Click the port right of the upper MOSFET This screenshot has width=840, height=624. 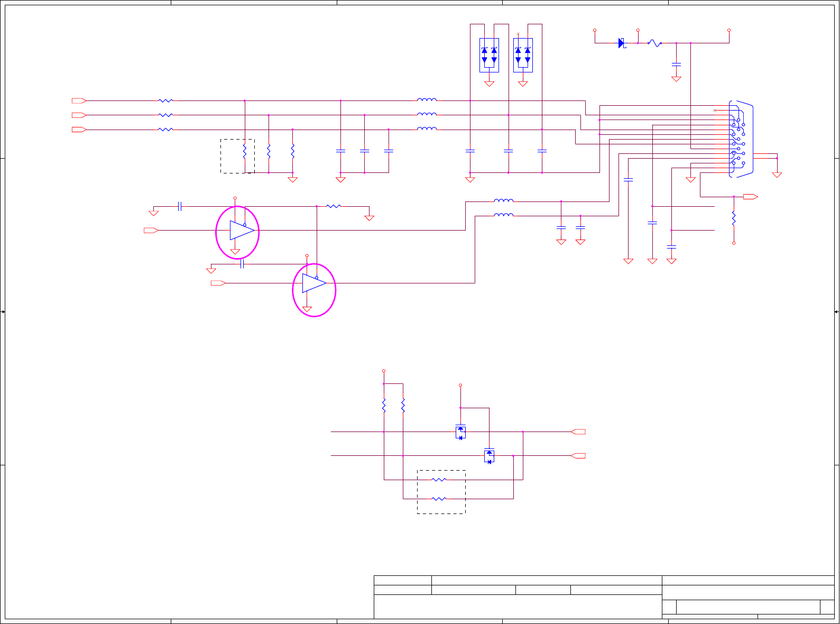click(578, 432)
